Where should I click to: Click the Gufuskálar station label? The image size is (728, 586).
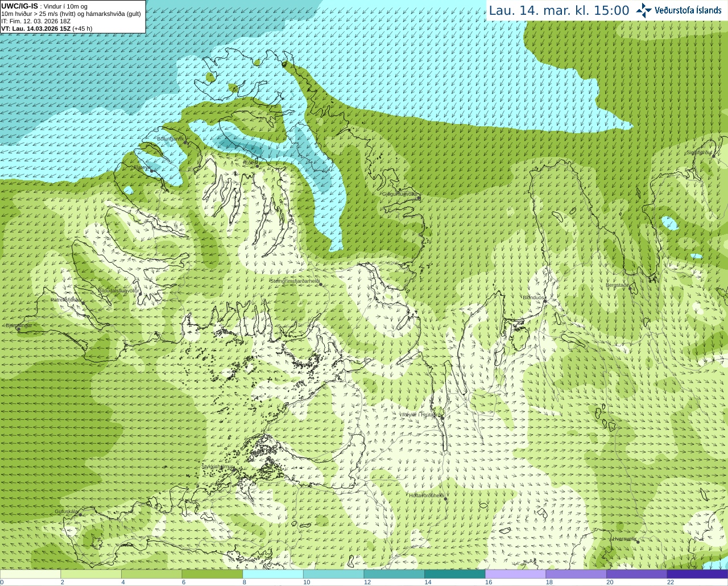click(66, 511)
